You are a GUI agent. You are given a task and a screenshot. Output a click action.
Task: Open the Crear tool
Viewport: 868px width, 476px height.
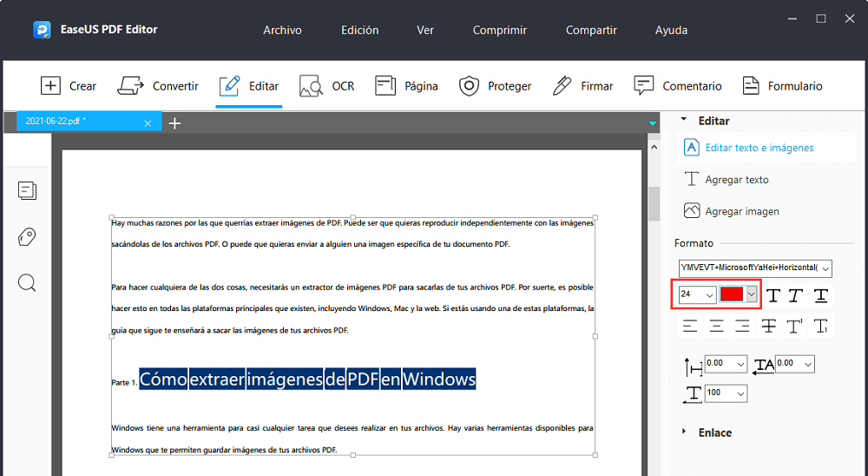pos(68,86)
